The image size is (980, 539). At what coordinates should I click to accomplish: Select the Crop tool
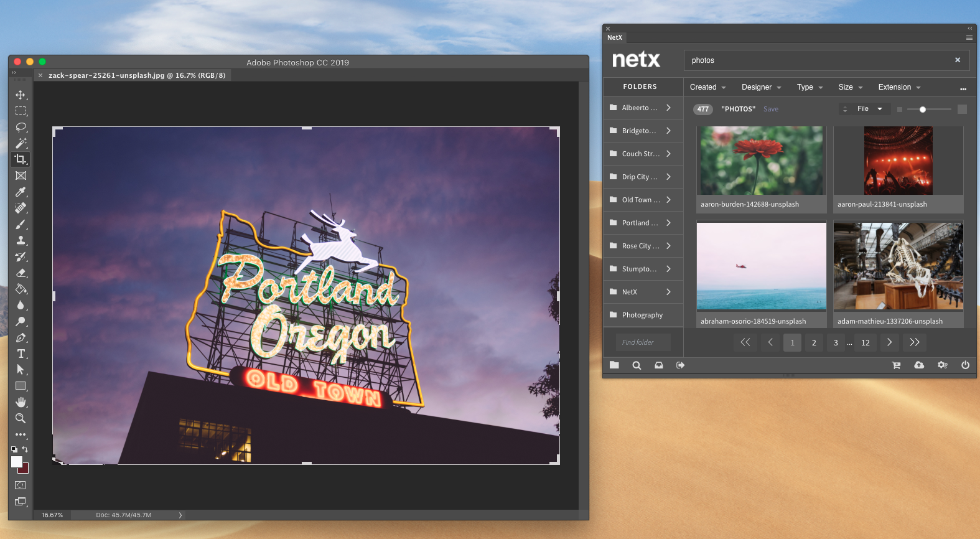pos(21,159)
